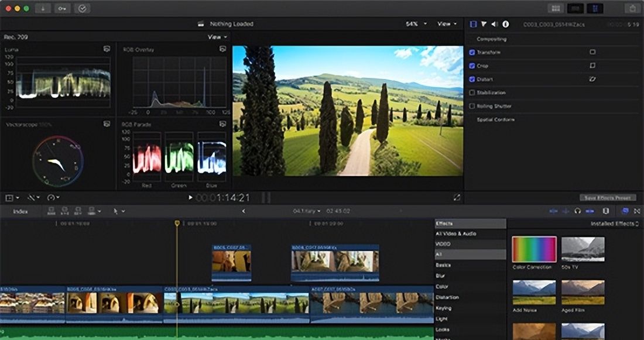Click the Import Media arrow icon
Screen dimensions: 644x340
pyautogui.click(x=43, y=8)
